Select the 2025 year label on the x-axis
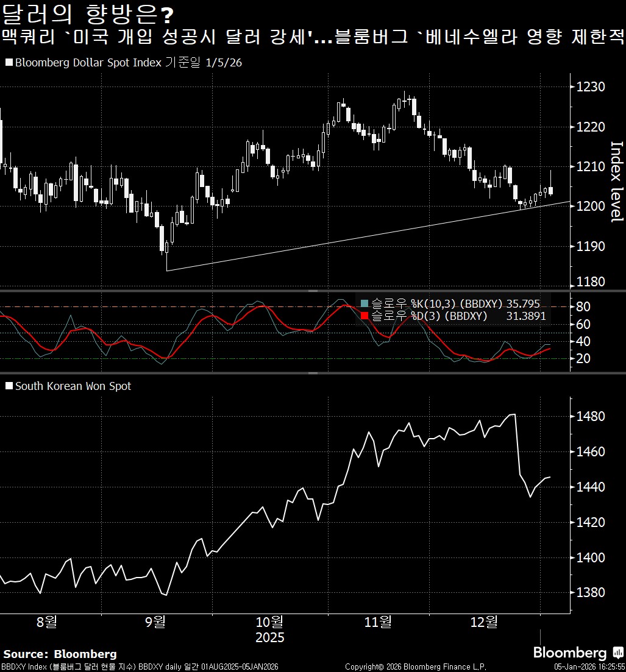 pyautogui.click(x=270, y=638)
